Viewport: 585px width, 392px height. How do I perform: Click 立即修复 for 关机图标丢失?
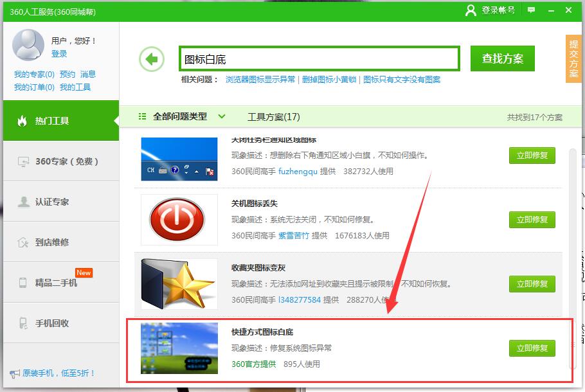click(532, 220)
